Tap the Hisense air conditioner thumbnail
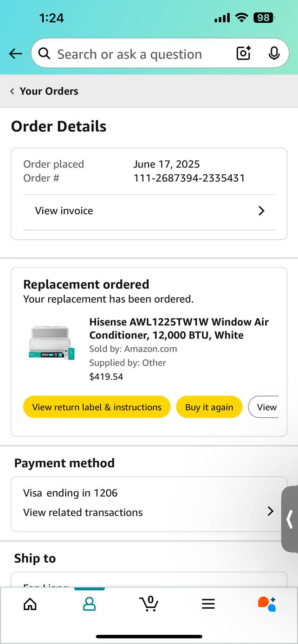Image resolution: width=298 pixels, height=644 pixels. coord(52,344)
